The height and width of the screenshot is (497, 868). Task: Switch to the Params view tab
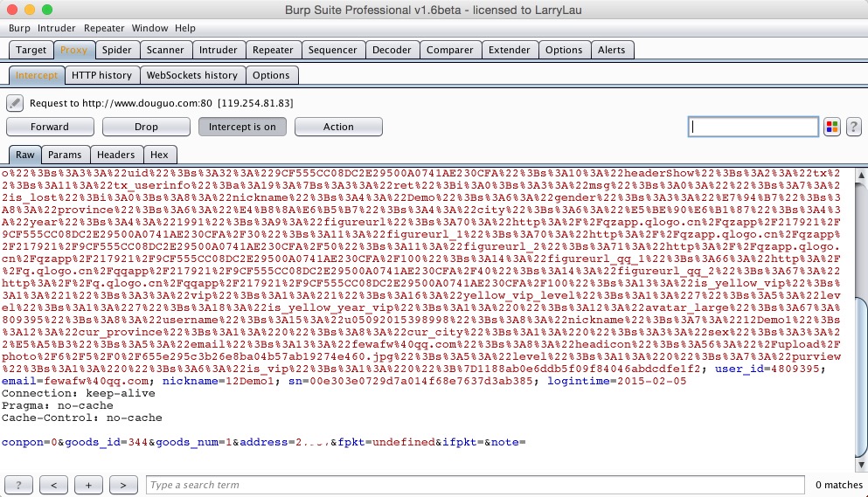65,155
